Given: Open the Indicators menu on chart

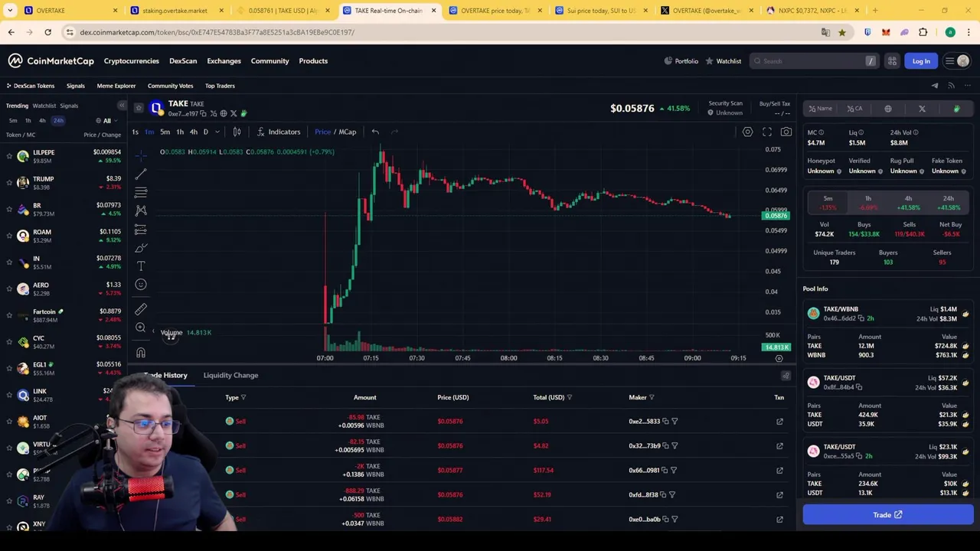Looking at the screenshot, I should pyautogui.click(x=279, y=132).
